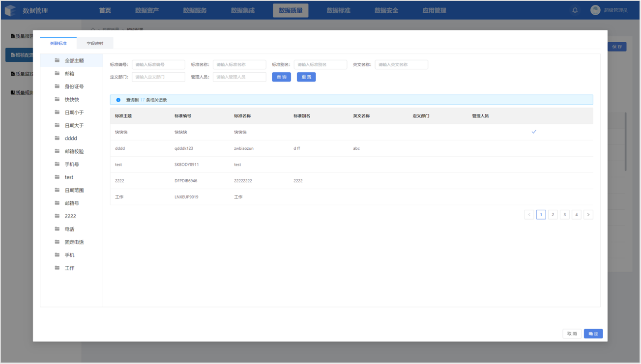The height and width of the screenshot is (364, 641).
Task: Click the 重置 button
Action: coord(306,77)
